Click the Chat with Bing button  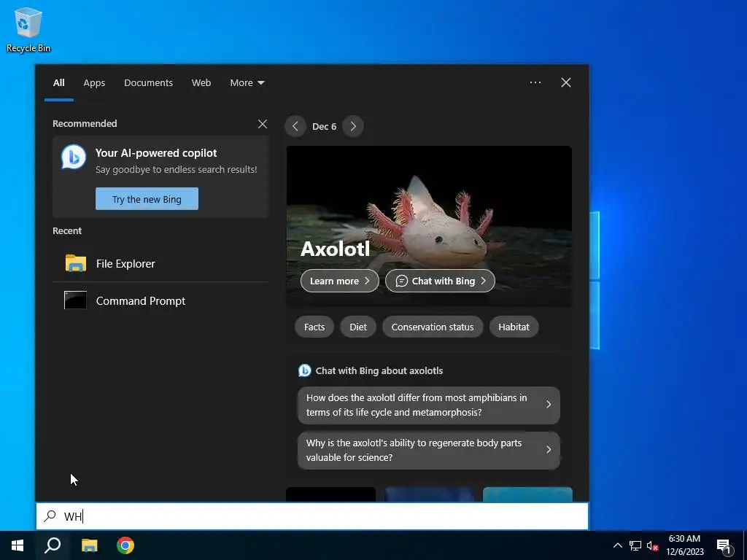440,281
